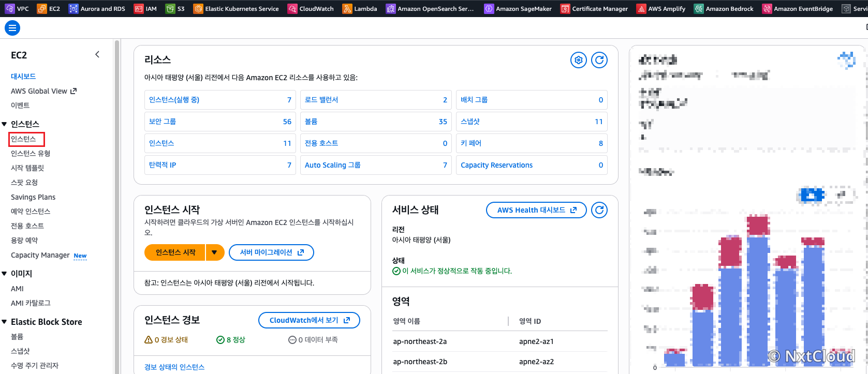Viewport: 868px width, 374px height.
Task: Open the 키 페어 resource link
Action: 471,143
